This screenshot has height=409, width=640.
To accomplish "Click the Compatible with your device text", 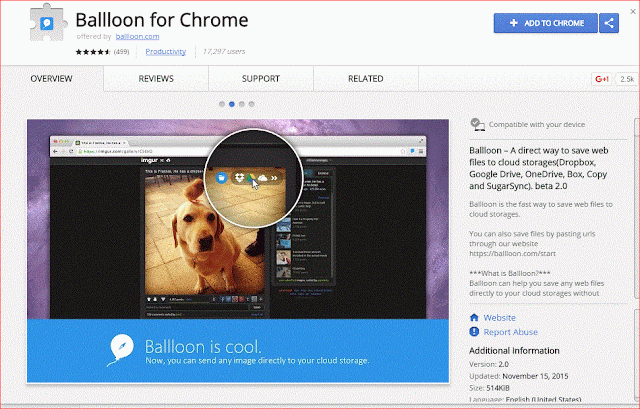I will (537, 124).
